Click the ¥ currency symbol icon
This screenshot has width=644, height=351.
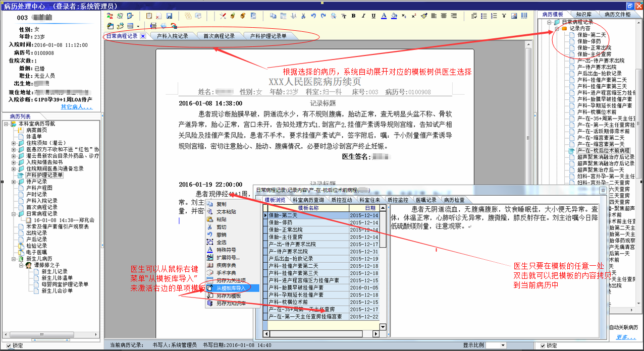click(x=504, y=16)
